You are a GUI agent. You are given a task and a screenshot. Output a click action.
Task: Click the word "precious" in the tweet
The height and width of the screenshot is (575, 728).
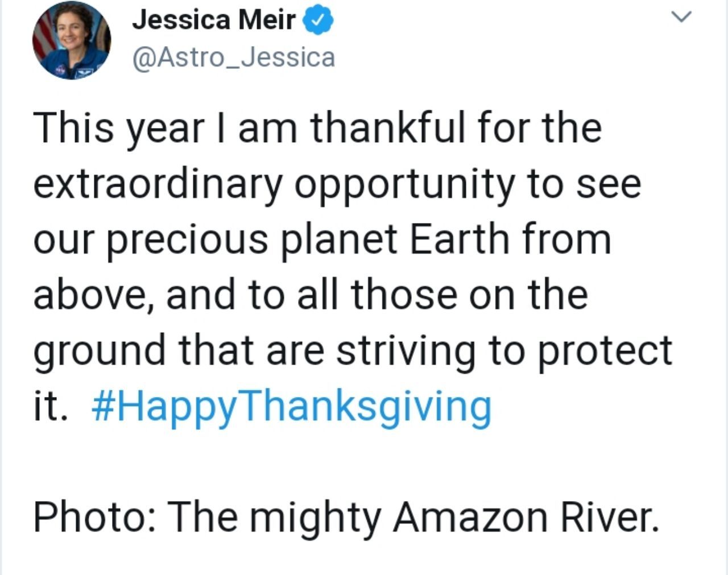click(x=188, y=239)
